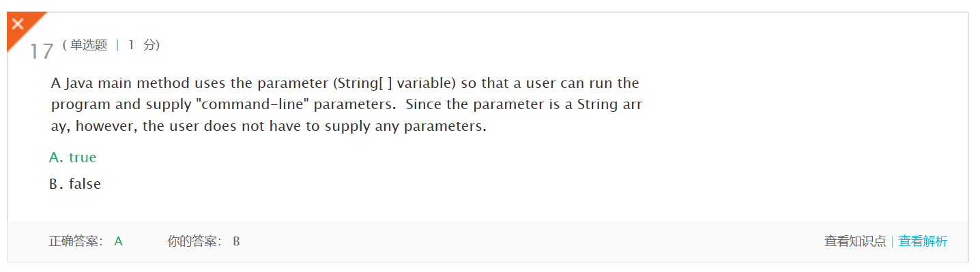The height and width of the screenshot is (272, 980).
Task: Click the 正确答案 label
Action: (x=76, y=241)
